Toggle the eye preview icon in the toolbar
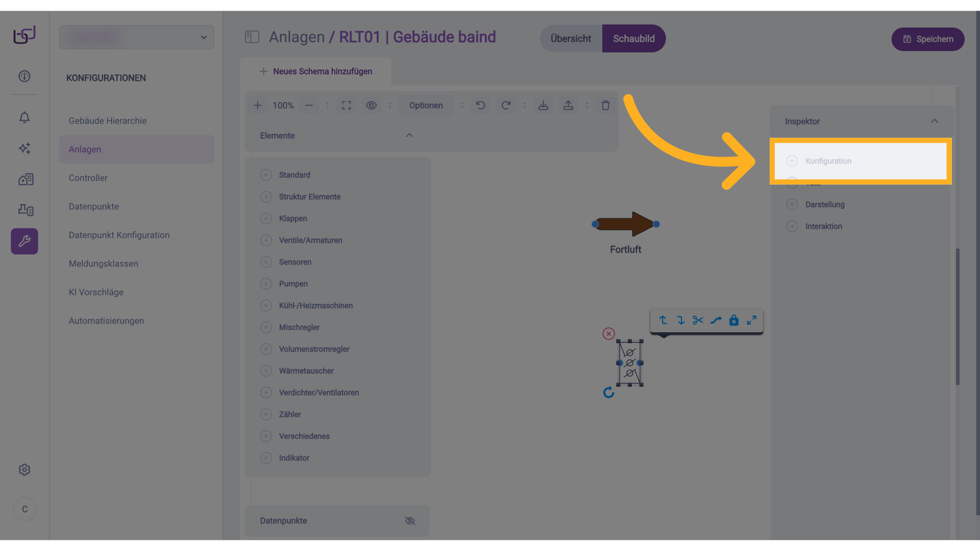980x551 pixels. click(371, 105)
